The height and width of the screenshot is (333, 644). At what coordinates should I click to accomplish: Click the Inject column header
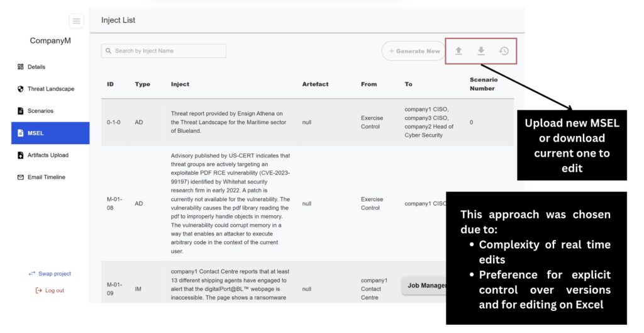[180, 84]
